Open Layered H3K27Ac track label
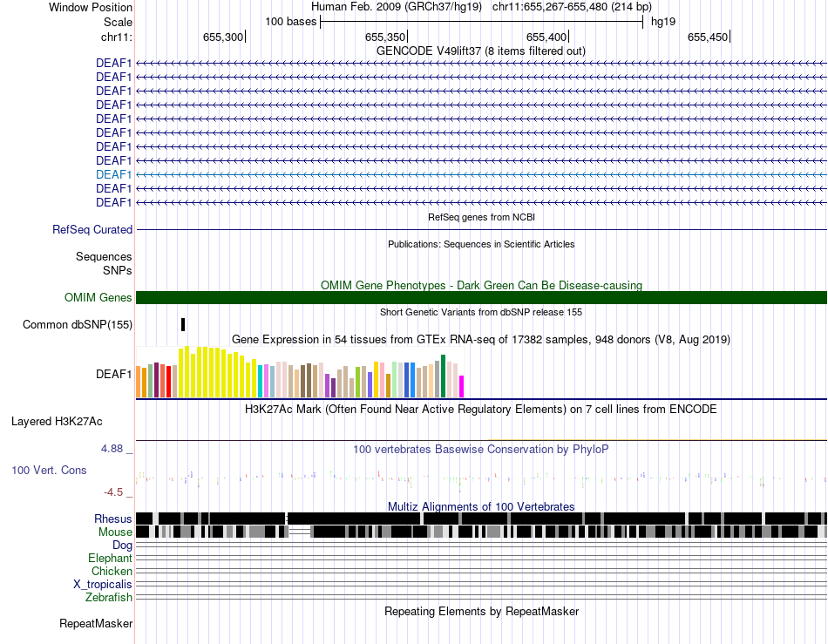This screenshot has height=644, width=828. 57,422
